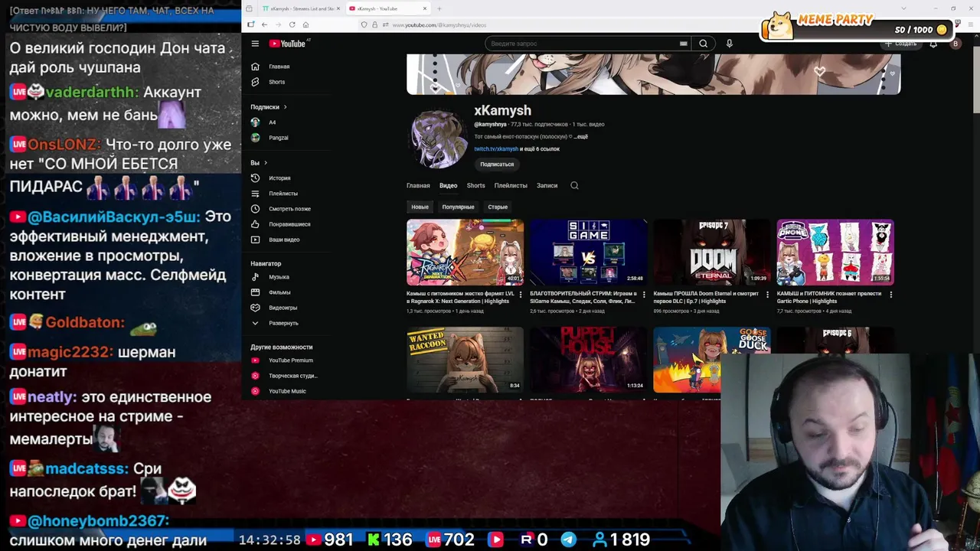Image resolution: width=980 pixels, height=551 pixels.
Task: Expand the Подписки section
Action: (x=269, y=107)
